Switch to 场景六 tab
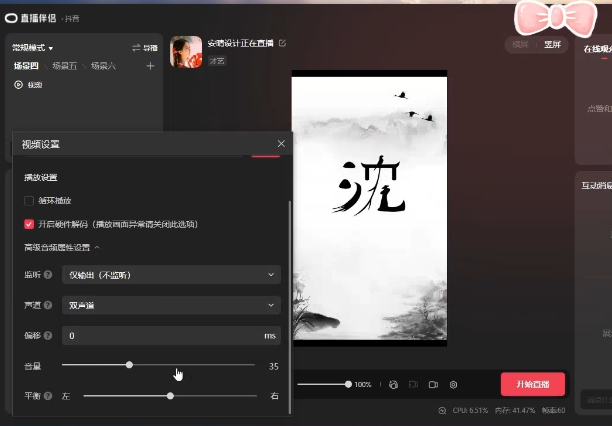Image resolution: width=612 pixels, height=426 pixels. [103, 66]
